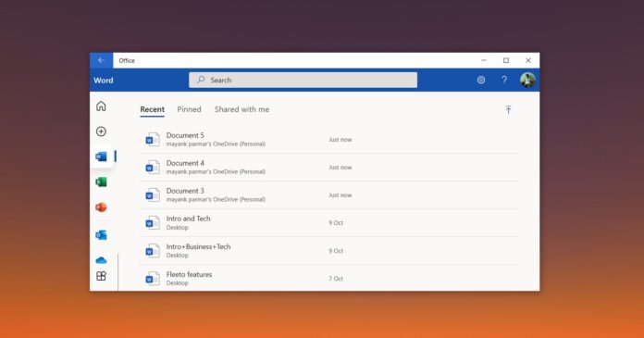The height and width of the screenshot is (338, 644).
Task: Select the Word app in sidebar
Action: [101, 156]
